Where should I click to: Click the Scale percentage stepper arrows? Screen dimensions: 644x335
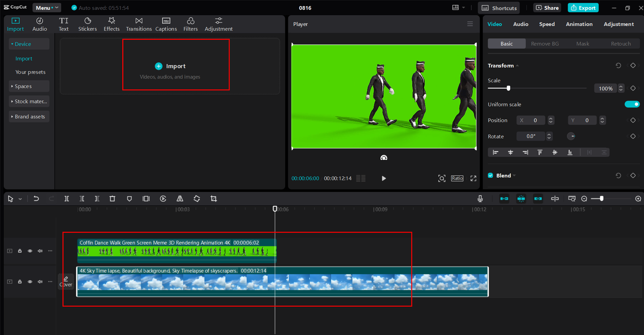(621, 88)
